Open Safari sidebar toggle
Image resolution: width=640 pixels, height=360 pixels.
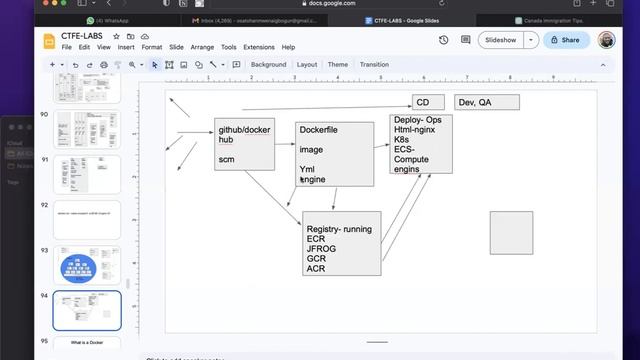click(x=82, y=3)
